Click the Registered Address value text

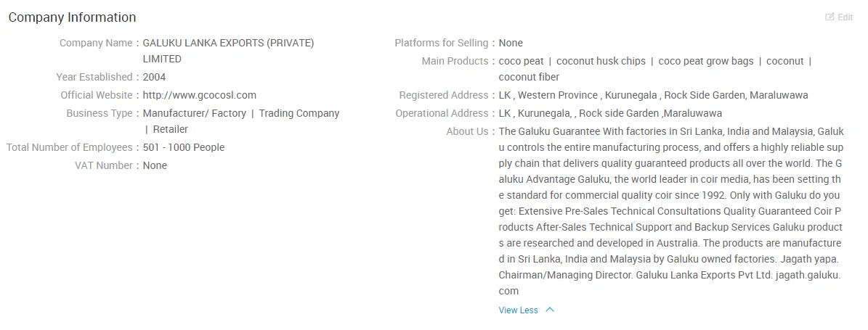pyautogui.click(x=653, y=95)
